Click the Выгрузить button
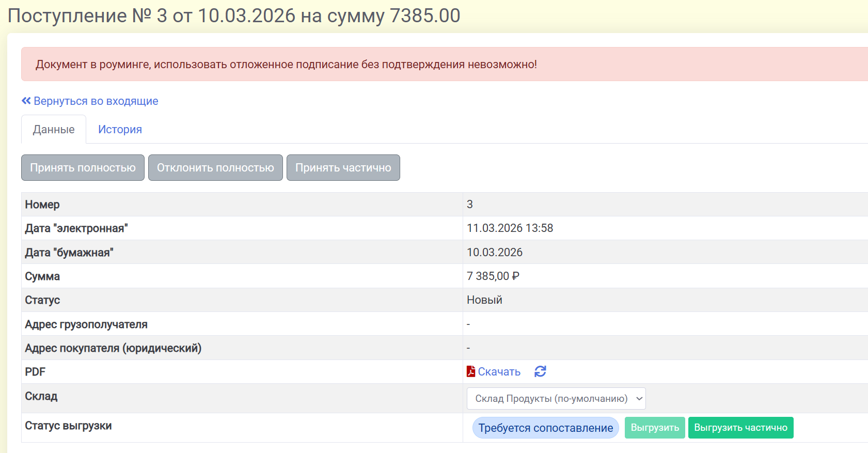Viewport: 868px width, 453px height. pos(654,428)
